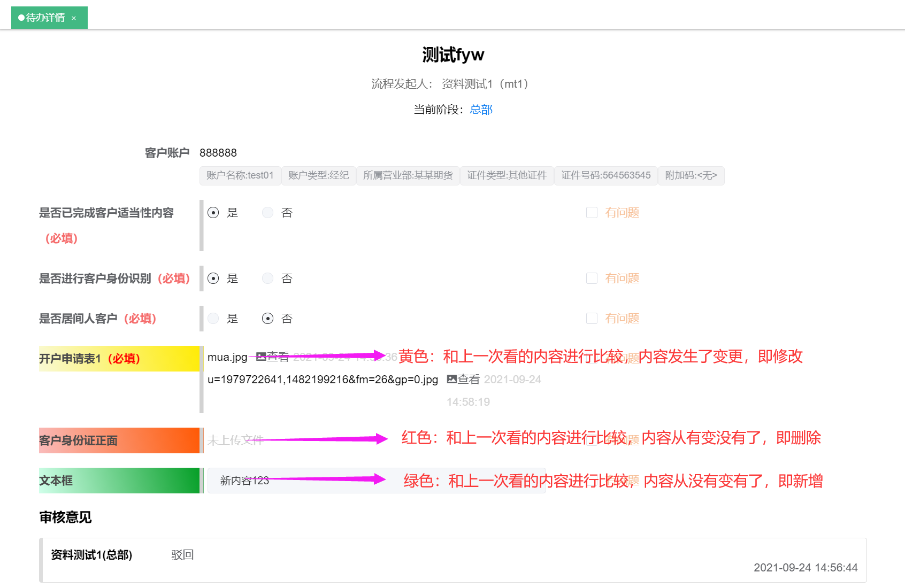Click the 驳回 review result text
Viewport: 905px width, 588px height.
(182, 555)
